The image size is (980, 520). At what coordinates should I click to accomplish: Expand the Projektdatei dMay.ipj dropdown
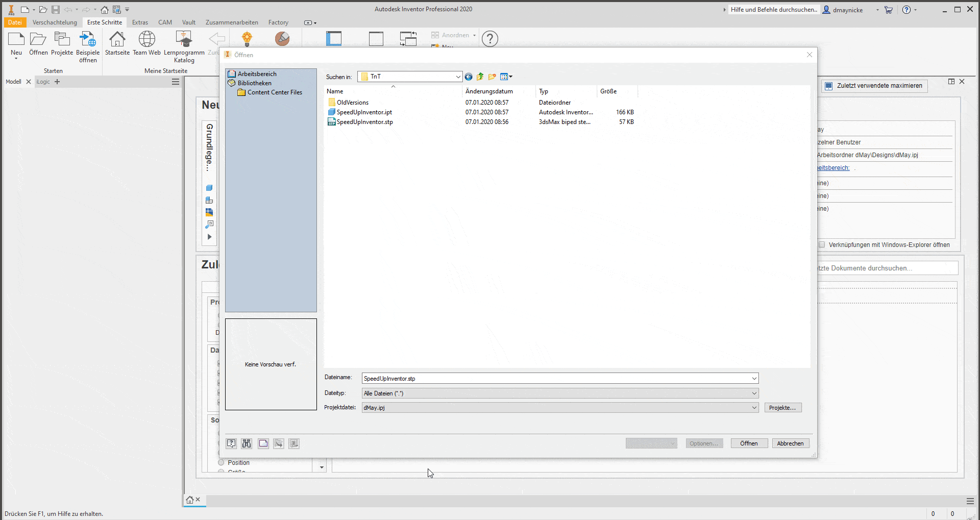click(754, 408)
